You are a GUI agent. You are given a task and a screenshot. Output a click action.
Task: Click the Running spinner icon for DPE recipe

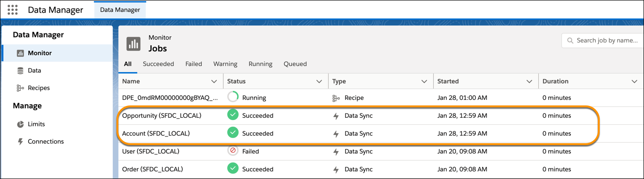pos(232,98)
